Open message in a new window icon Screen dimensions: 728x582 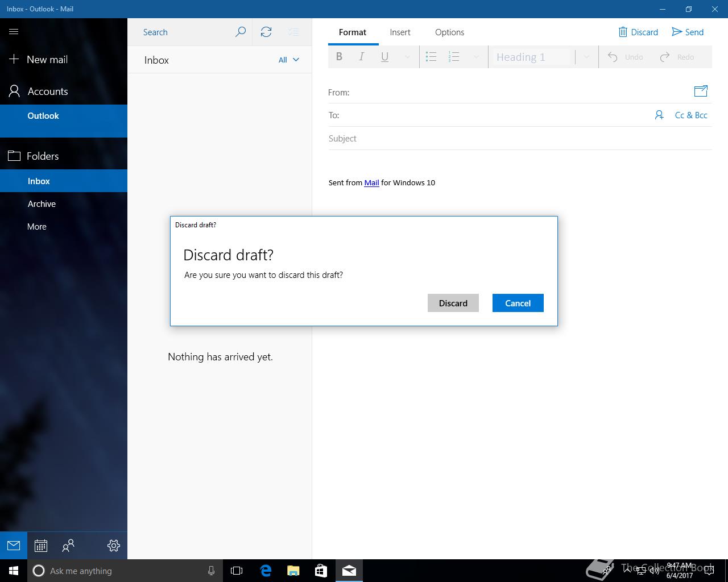click(x=701, y=91)
